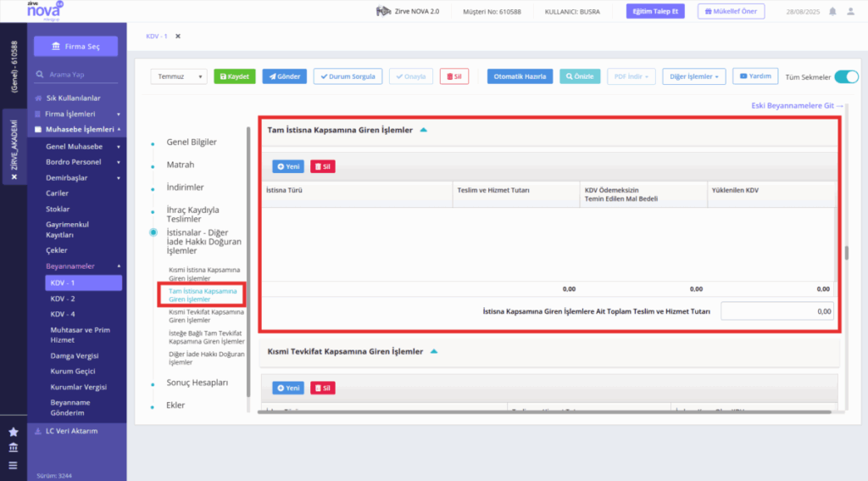Click Mükellef Öner button

coord(731,11)
